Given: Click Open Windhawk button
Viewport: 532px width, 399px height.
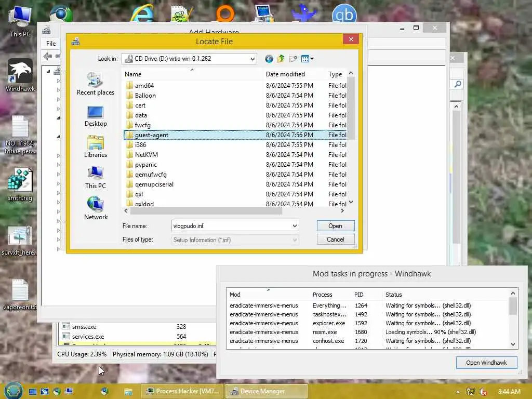Looking at the screenshot, I should (486, 363).
